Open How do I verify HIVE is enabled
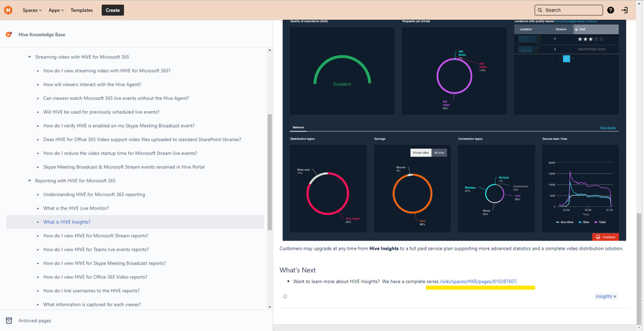The height and width of the screenshot is (331, 644). 119,126
